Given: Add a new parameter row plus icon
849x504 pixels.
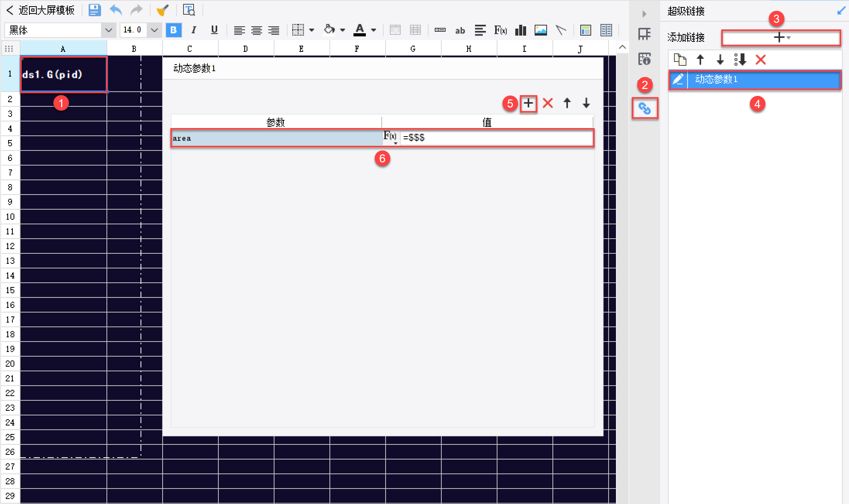Looking at the screenshot, I should pyautogui.click(x=528, y=103).
